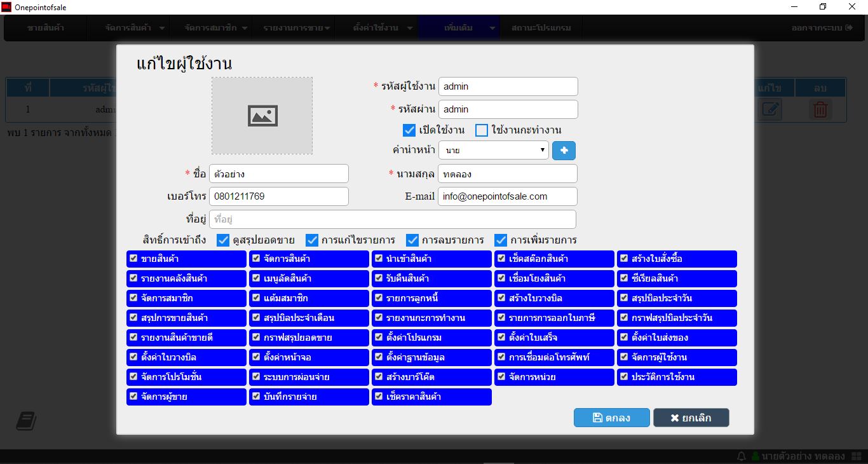Click the image placeholder upload icon
The height and width of the screenshot is (464, 868).
(262, 116)
